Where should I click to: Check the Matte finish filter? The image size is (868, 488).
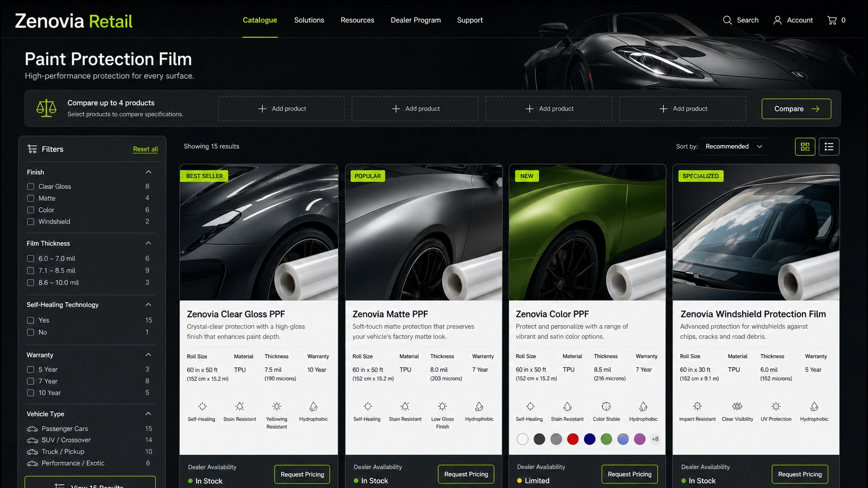[x=31, y=198]
